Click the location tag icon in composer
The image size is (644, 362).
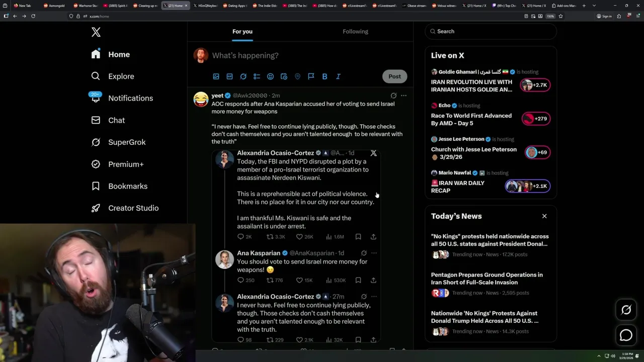(x=297, y=76)
